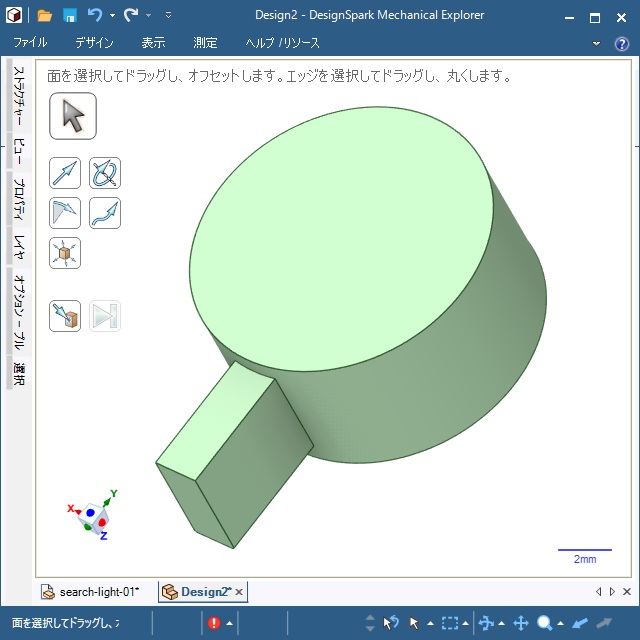Open the ファイル menu
This screenshot has width=640, height=640.
[x=31, y=43]
